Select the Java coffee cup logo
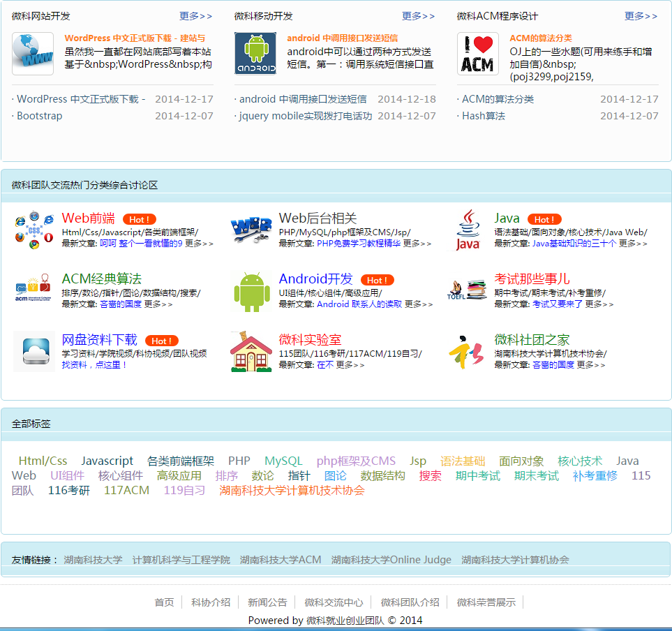Screen dimensions: 672x631 pos(468,230)
